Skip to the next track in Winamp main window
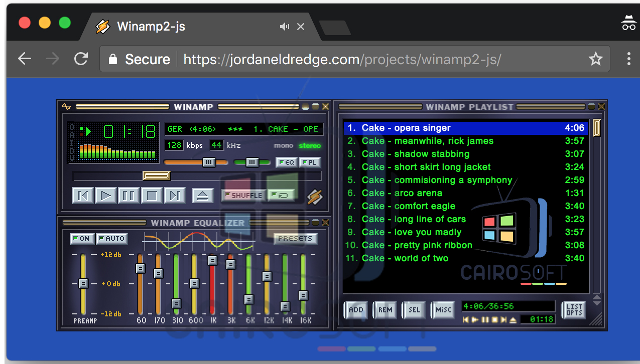 (175, 196)
